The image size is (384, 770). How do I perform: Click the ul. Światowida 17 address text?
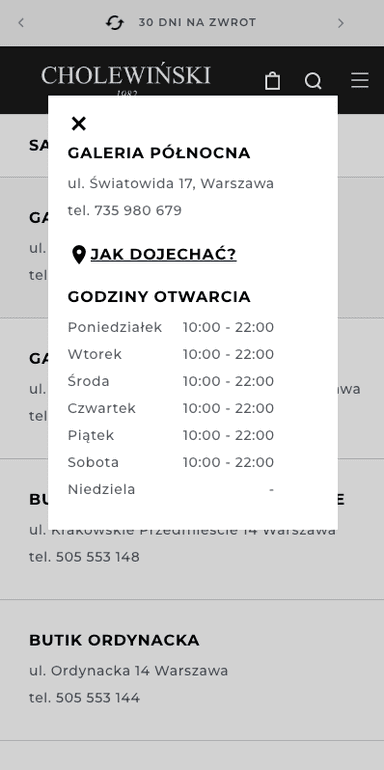coord(171,184)
